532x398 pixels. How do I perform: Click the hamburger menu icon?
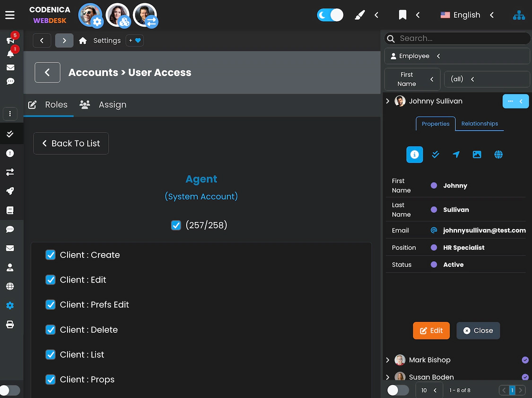[10, 15]
